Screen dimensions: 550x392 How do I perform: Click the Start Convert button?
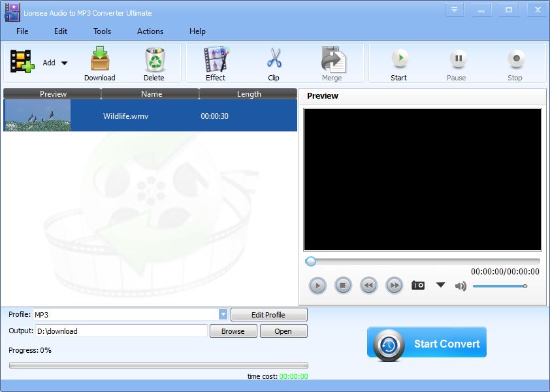[427, 344]
